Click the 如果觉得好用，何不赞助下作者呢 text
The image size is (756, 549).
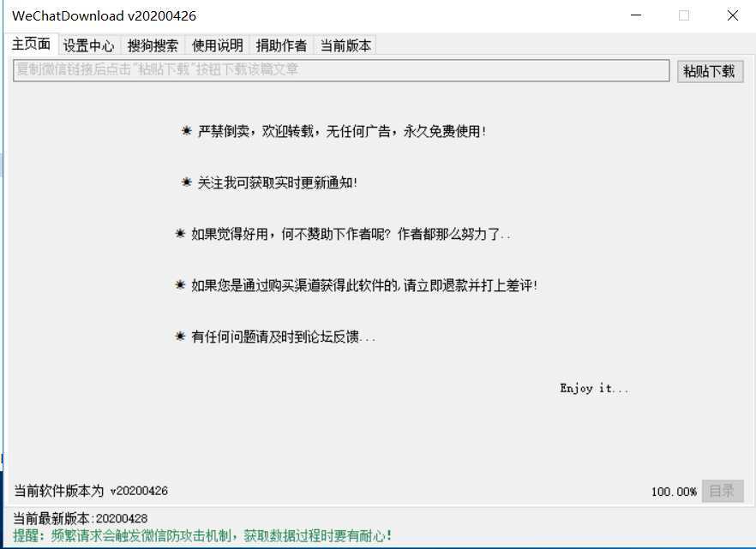pyautogui.click(x=342, y=234)
